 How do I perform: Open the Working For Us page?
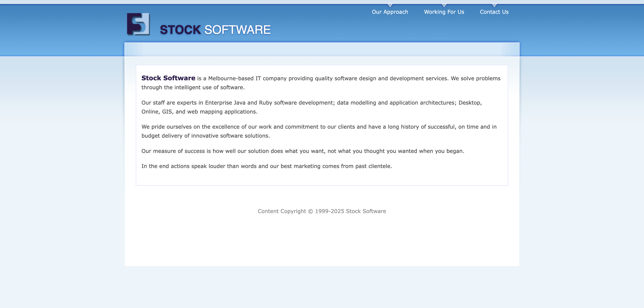click(x=444, y=12)
